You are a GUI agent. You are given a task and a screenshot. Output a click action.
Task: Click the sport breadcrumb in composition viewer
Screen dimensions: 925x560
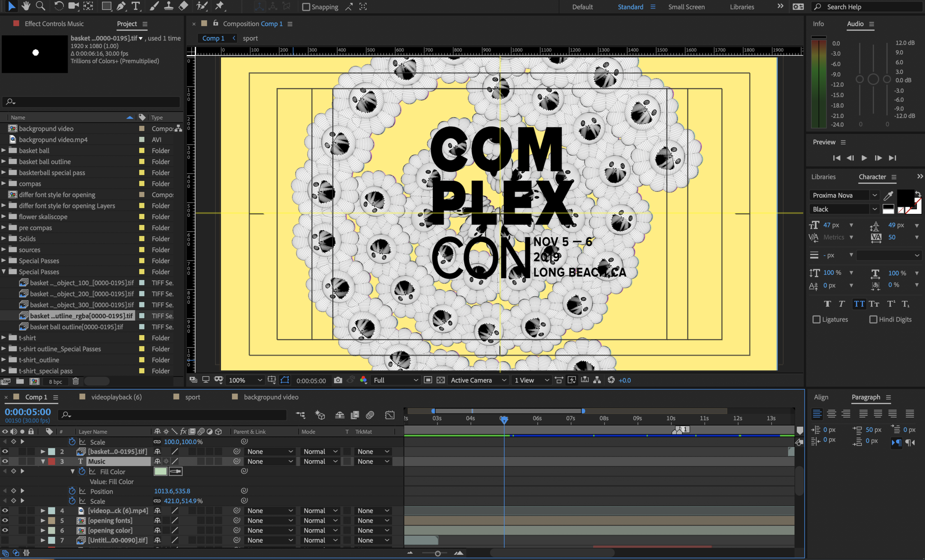click(250, 38)
